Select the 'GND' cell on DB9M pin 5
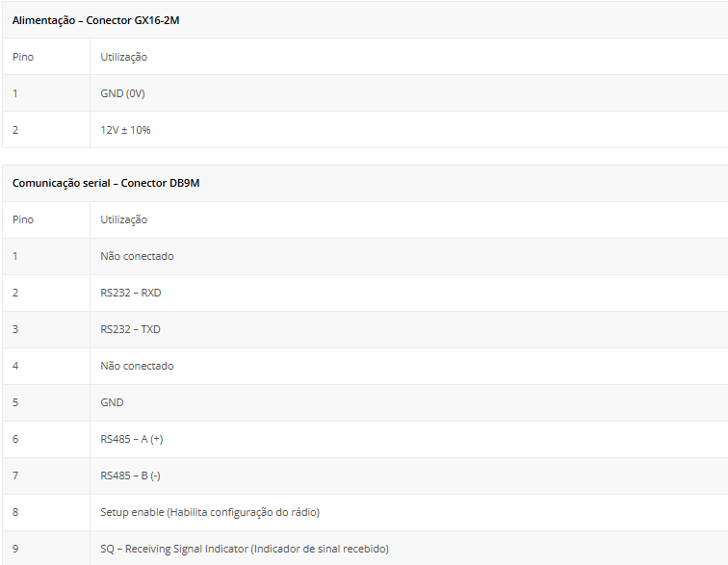 tap(112, 402)
